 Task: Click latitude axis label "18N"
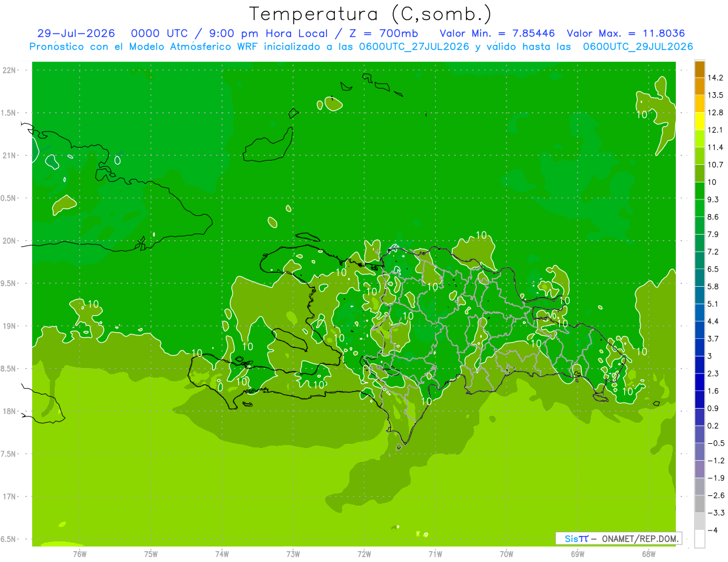click(10, 411)
